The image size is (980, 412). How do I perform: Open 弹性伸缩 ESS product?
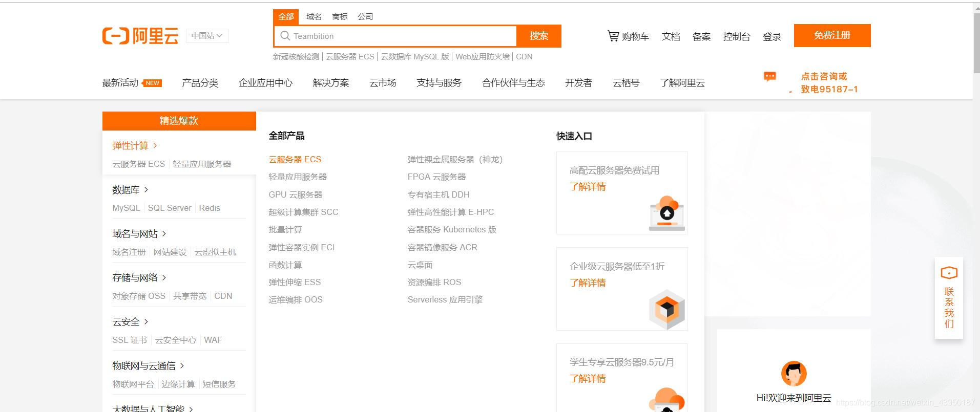(295, 283)
